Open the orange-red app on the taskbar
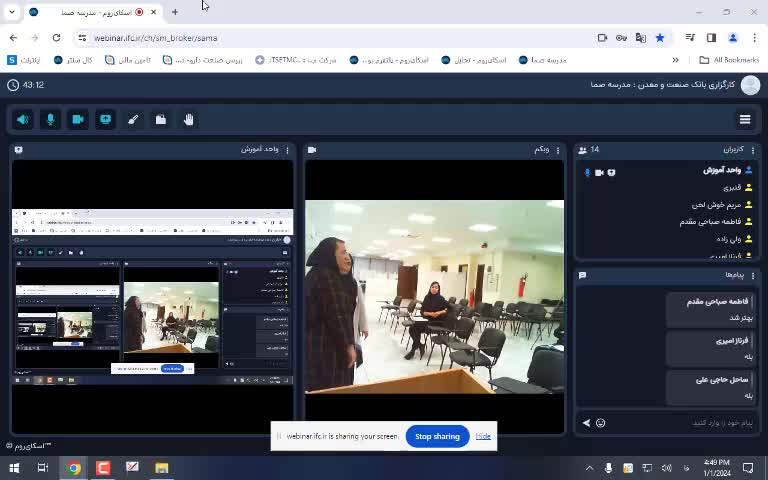768x480 pixels. coord(103,468)
